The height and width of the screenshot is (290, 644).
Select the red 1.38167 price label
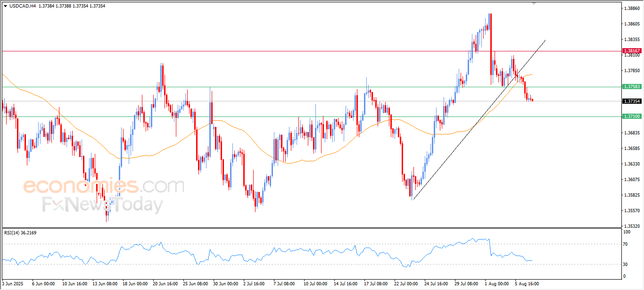point(631,50)
